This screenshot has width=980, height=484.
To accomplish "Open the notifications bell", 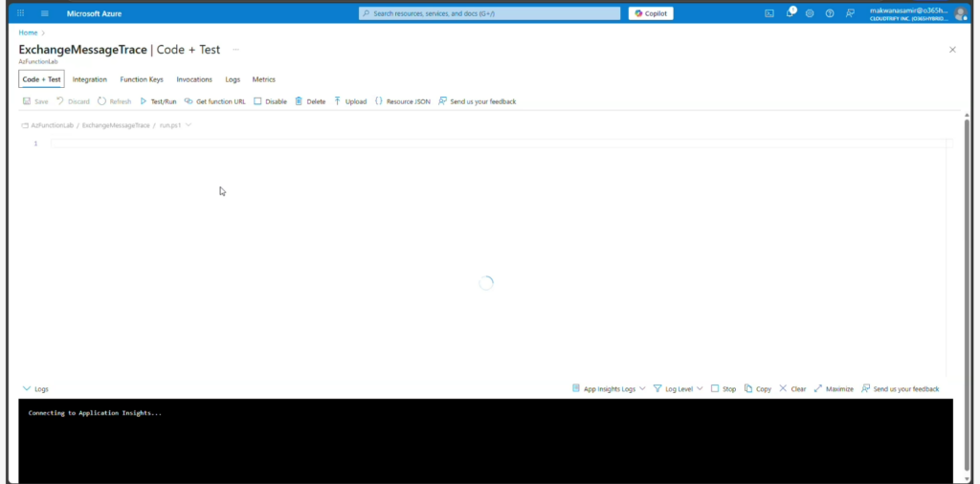I will point(790,12).
